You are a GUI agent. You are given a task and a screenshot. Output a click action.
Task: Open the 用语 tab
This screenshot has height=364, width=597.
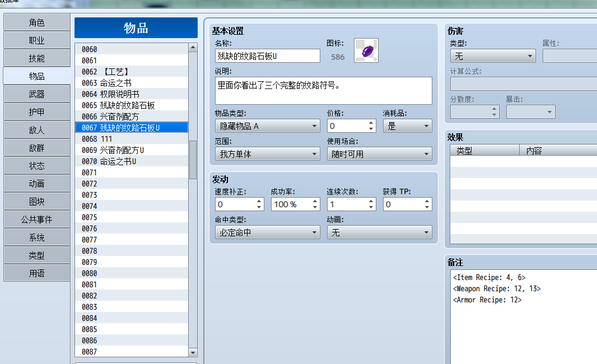tap(36, 273)
